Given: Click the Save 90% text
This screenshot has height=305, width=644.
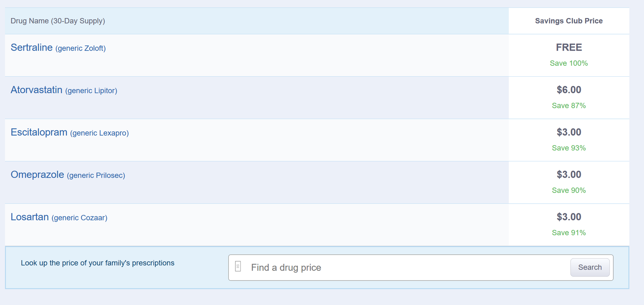Looking at the screenshot, I should pos(569,190).
